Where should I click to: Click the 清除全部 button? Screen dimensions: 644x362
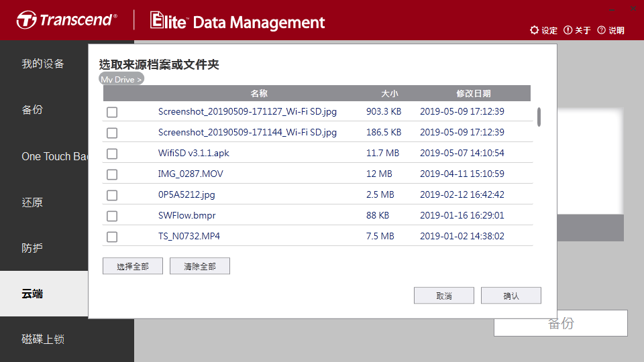[200, 266]
